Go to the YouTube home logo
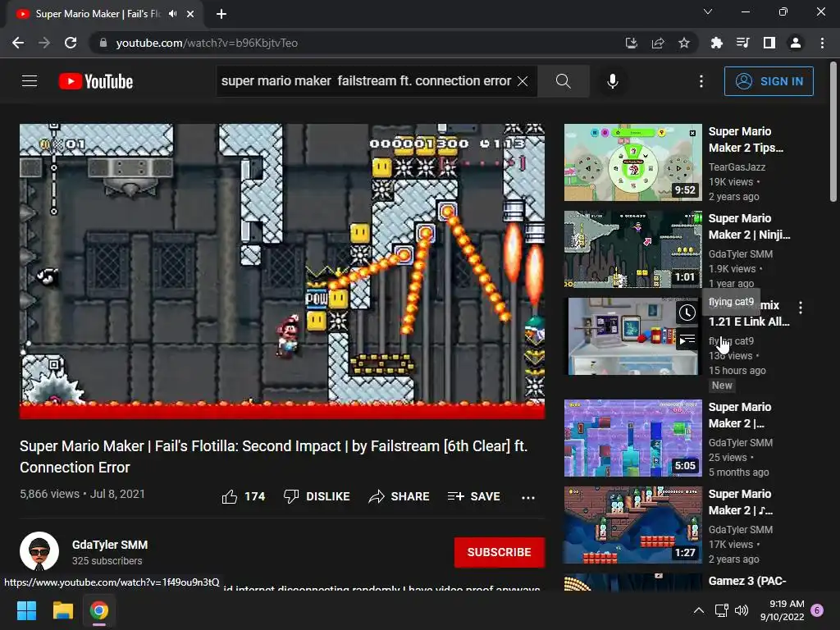The image size is (840, 630). click(x=96, y=81)
